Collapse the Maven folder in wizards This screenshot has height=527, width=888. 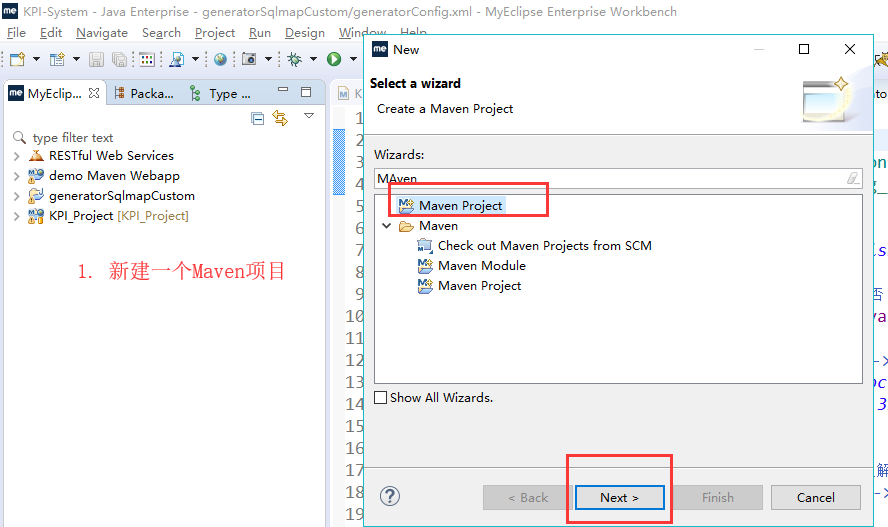coord(387,226)
